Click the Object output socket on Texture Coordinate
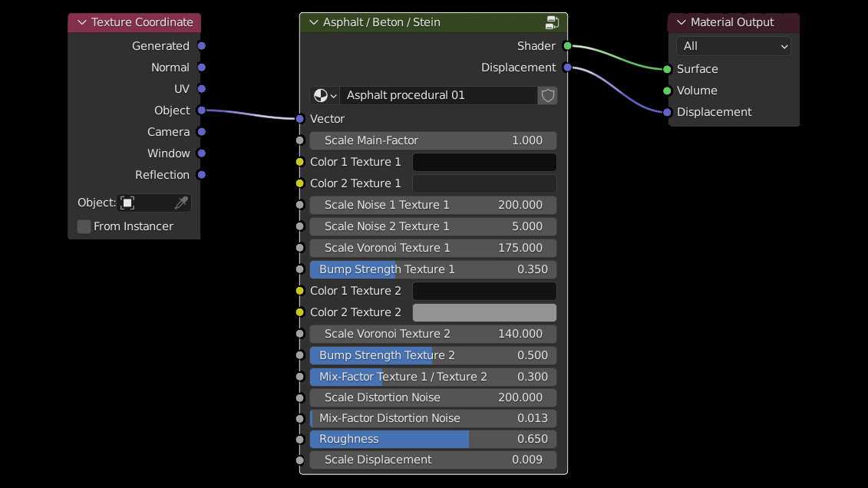This screenshot has height=488, width=868. (201, 110)
